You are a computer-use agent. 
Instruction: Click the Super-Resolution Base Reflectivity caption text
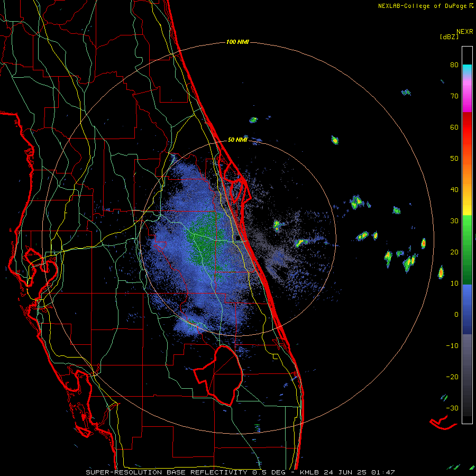pyautogui.click(x=186, y=472)
